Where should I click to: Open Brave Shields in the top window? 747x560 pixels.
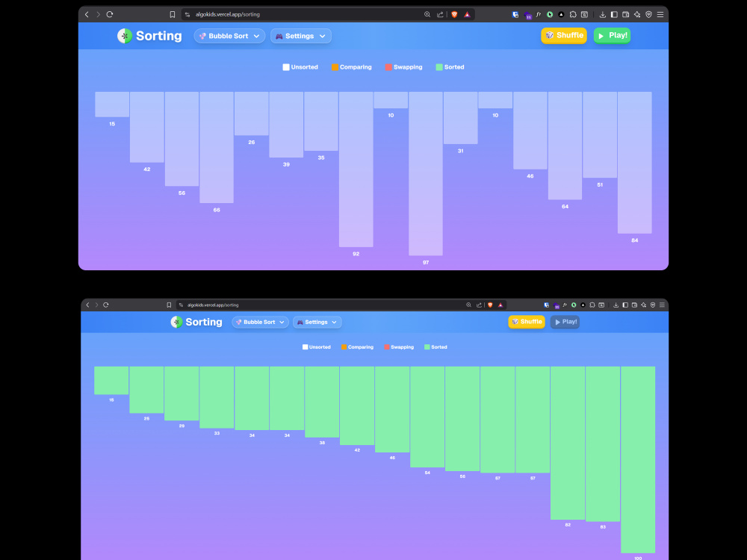(454, 14)
